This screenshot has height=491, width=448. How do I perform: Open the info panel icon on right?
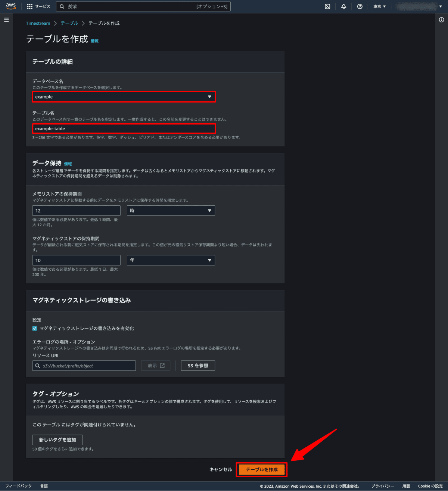pos(442,20)
